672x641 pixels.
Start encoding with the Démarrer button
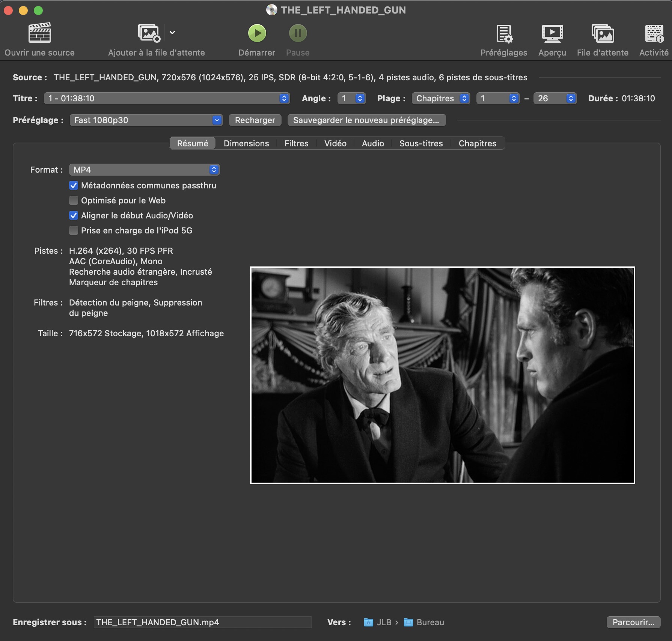click(257, 33)
